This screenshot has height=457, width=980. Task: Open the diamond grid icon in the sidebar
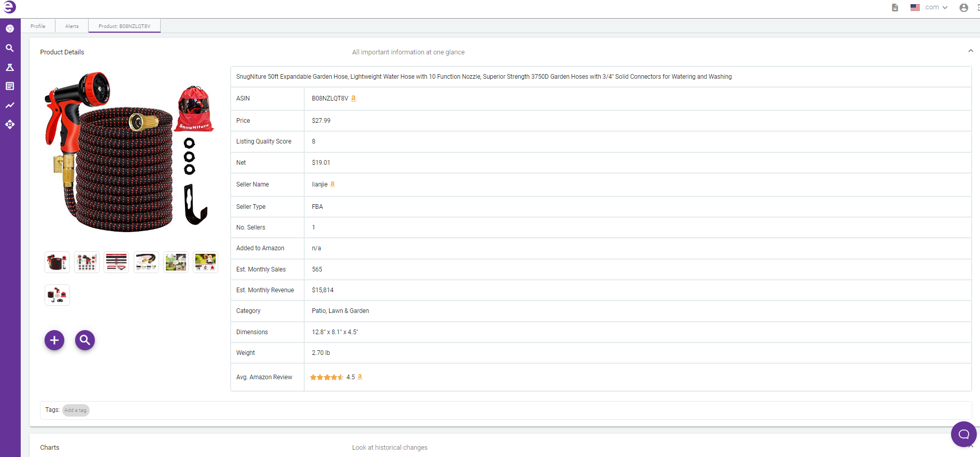point(10,124)
